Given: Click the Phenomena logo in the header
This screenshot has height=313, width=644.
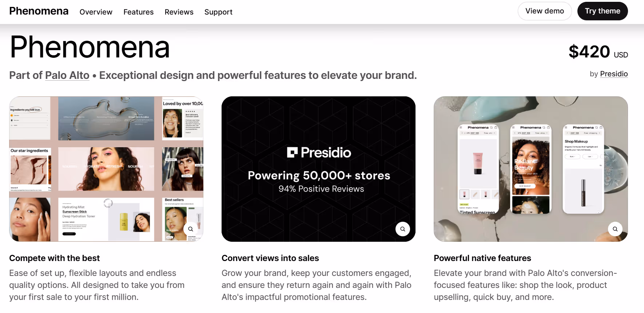Looking at the screenshot, I should coord(39,11).
